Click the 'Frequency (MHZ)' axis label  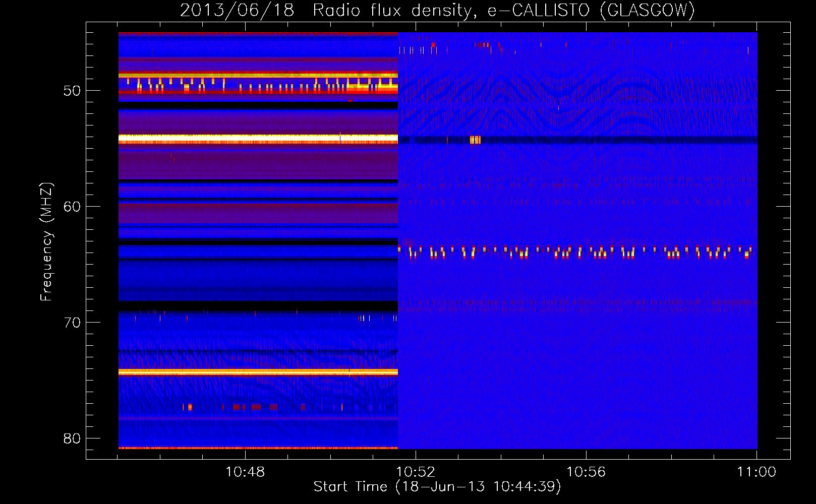[46, 241]
